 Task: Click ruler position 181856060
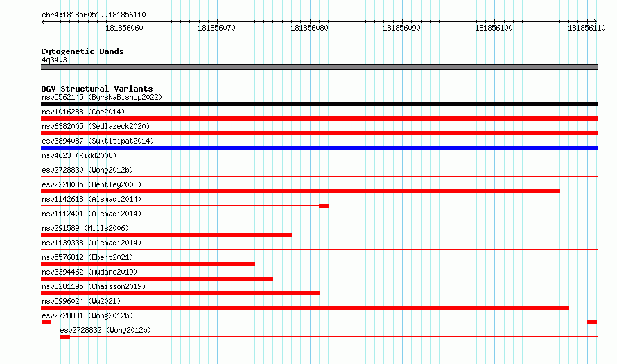point(124,28)
